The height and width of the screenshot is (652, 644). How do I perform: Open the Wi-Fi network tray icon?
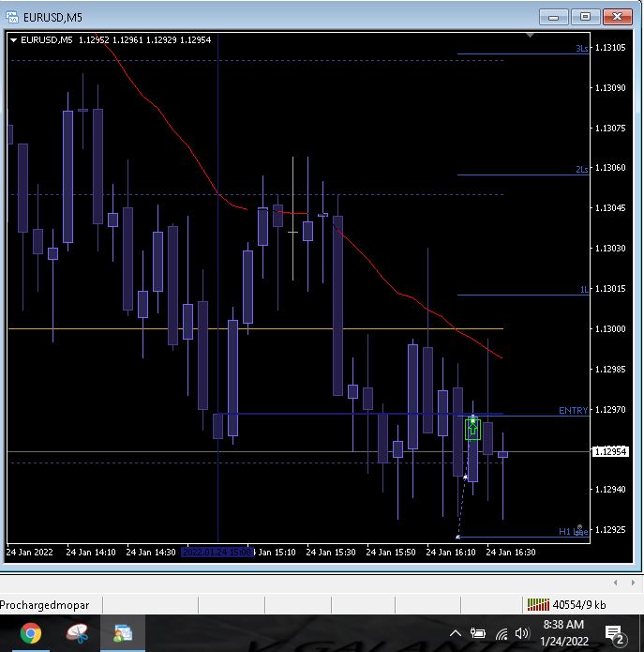[x=502, y=633]
